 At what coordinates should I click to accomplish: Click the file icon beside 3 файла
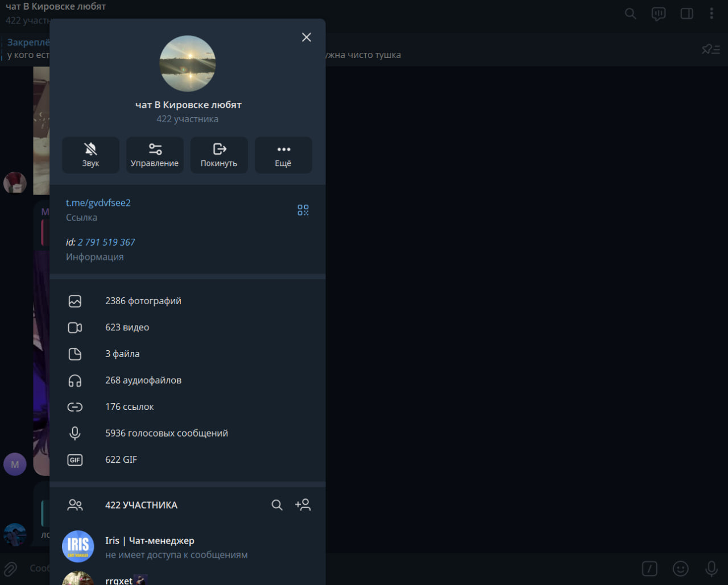(x=75, y=354)
